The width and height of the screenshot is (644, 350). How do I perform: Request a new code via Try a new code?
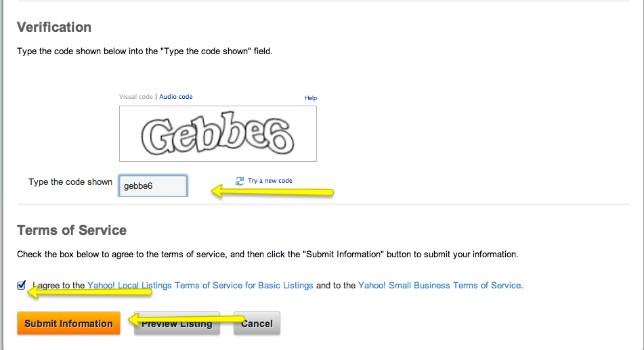pyautogui.click(x=270, y=181)
